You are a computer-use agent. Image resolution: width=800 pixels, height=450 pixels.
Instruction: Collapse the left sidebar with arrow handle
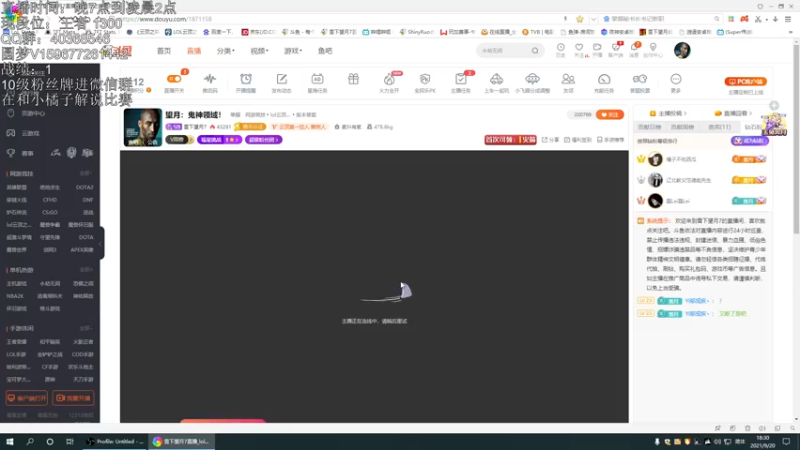point(101,243)
